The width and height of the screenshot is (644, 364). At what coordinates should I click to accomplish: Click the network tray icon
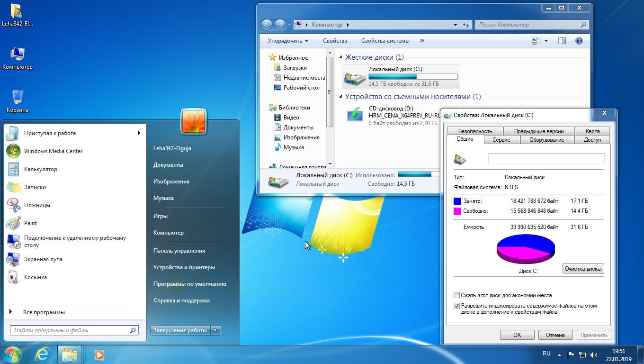(x=582, y=354)
